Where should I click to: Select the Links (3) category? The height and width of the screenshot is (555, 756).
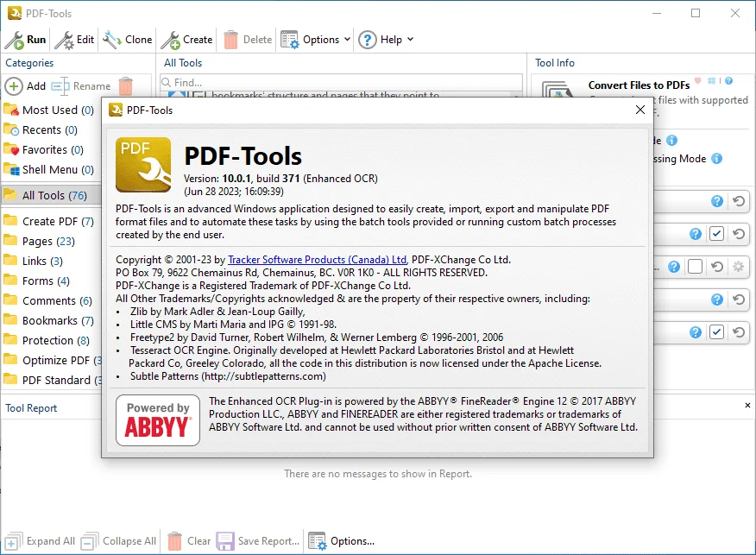[34, 261]
